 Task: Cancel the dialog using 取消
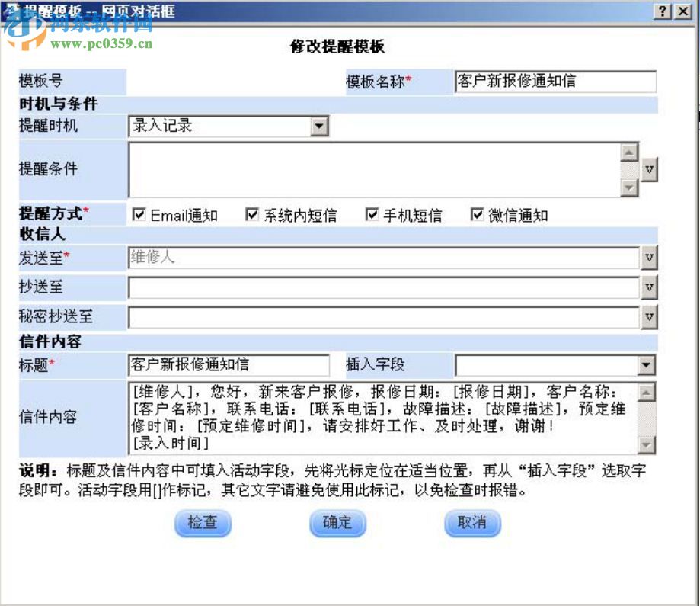click(x=472, y=524)
